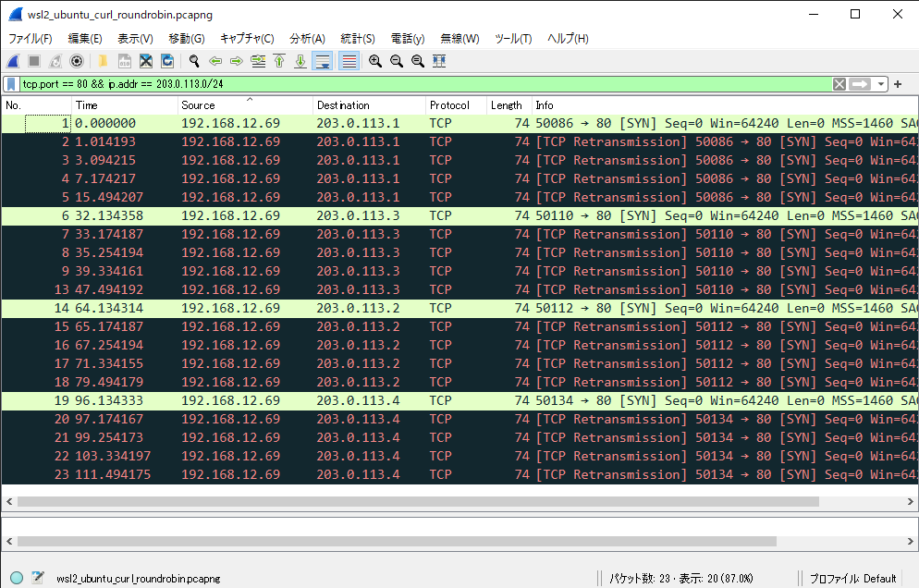This screenshot has width=919, height=588.
Task: Sort by the Time column header
Action: click(125, 105)
